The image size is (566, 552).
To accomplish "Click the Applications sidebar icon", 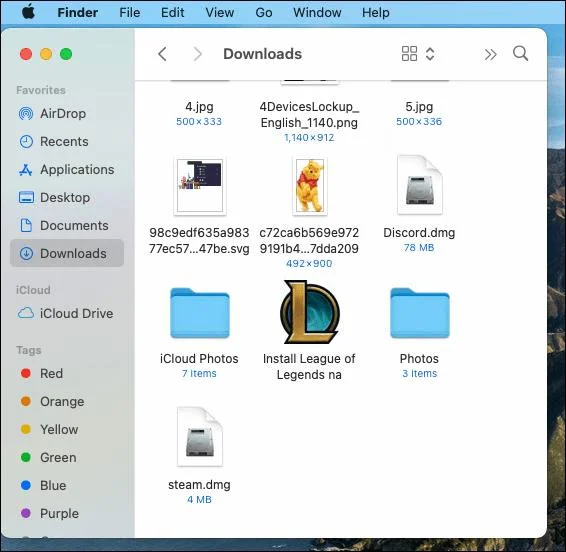I will click(x=26, y=170).
